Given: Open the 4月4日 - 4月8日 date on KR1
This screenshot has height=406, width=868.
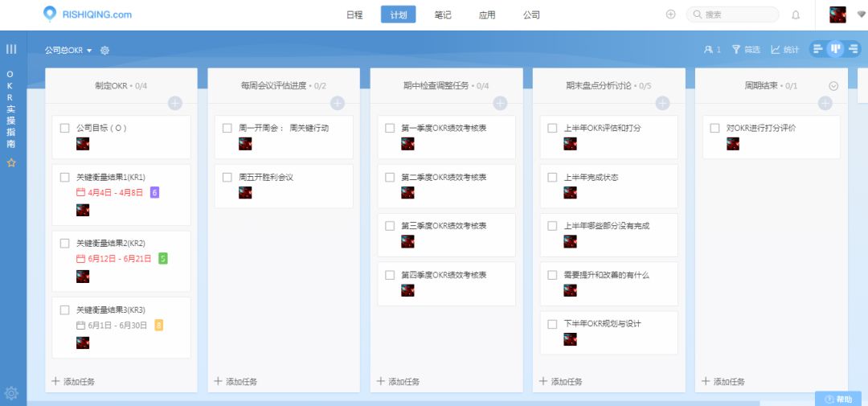Looking at the screenshot, I should pos(109,192).
